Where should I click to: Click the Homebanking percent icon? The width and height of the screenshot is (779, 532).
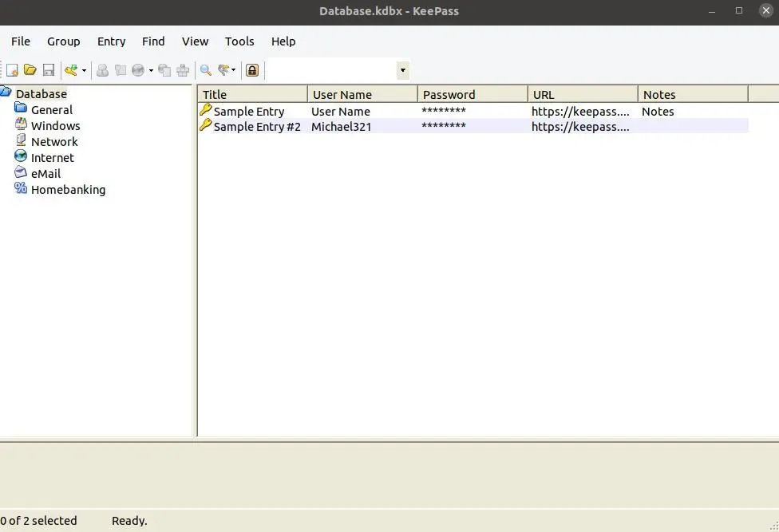(21, 187)
